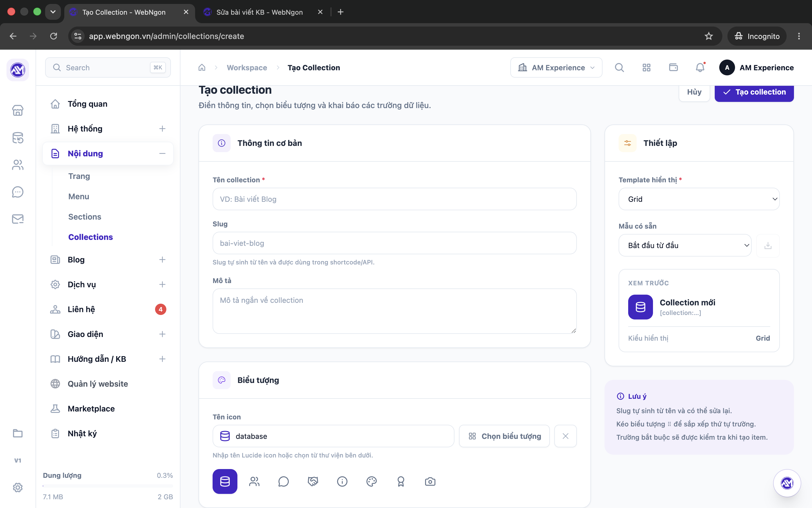The width and height of the screenshot is (812, 508).
Task: Expand the Hướng dẫn / KB menu group
Action: [162, 359]
